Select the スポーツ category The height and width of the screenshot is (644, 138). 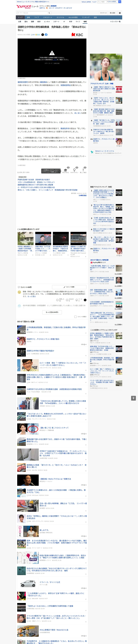(x=56, y=21)
